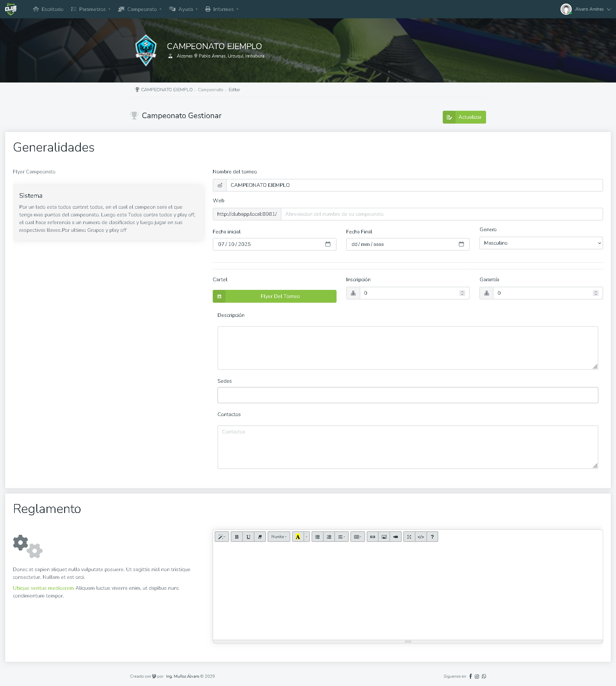Screen dimensions: 616x686
Task: Click the Fecha inicial date field
Action: pyautogui.click(x=274, y=244)
